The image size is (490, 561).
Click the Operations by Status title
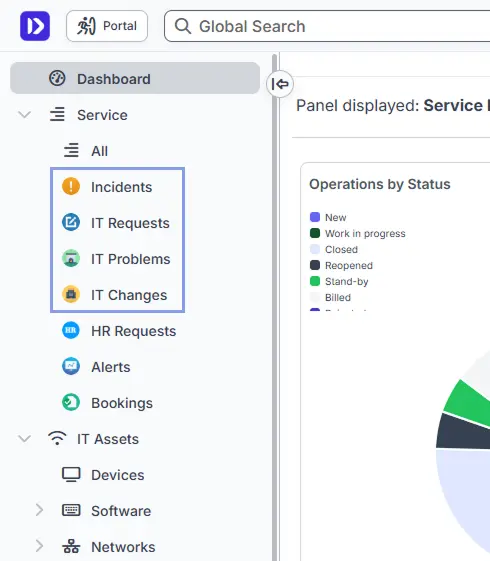[x=379, y=184]
